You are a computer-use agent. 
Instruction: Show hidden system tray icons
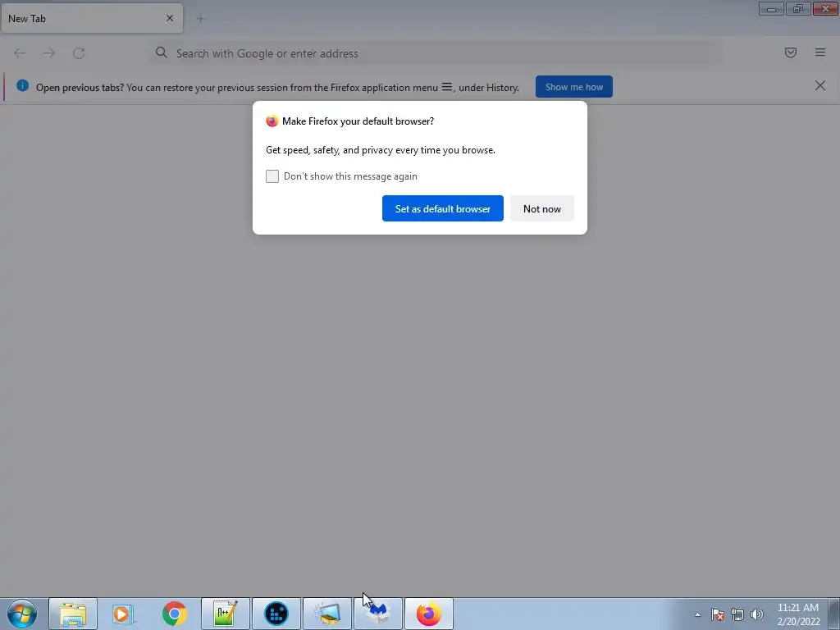click(697, 614)
